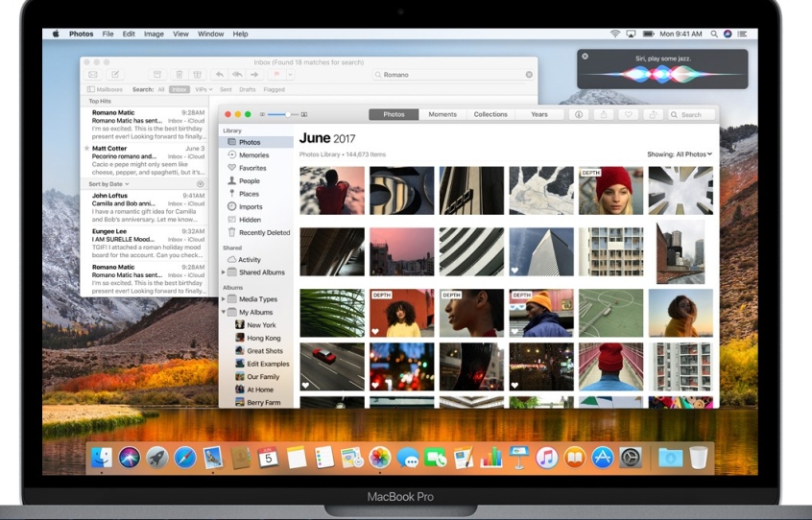Select the New York album
This screenshot has height=520, width=812.
pos(260,325)
